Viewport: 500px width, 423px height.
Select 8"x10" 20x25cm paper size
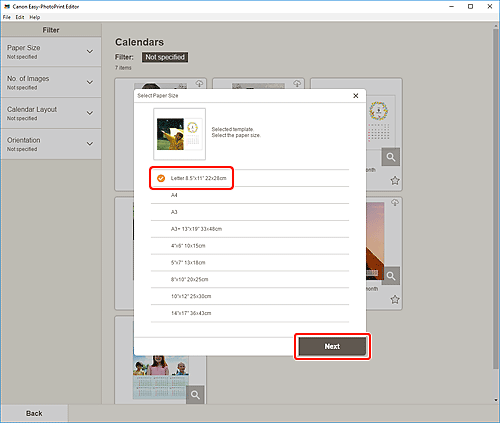[x=250, y=279]
